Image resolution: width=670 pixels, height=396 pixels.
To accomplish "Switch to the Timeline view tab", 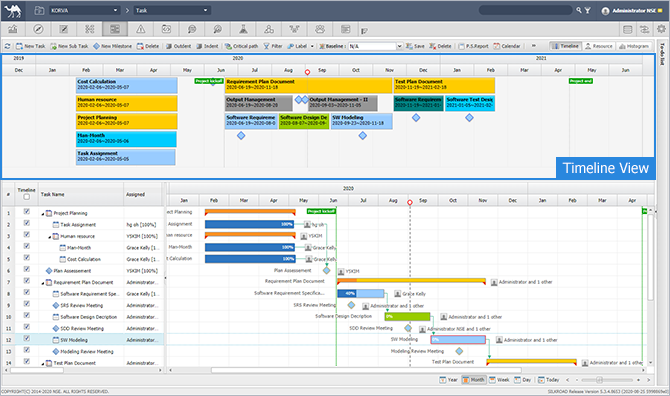I will point(565,46).
